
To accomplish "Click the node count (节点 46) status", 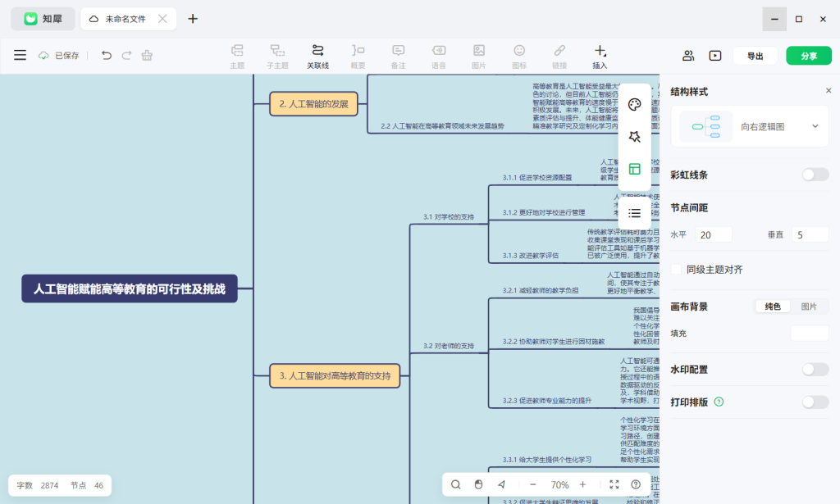I will coord(87,485).
